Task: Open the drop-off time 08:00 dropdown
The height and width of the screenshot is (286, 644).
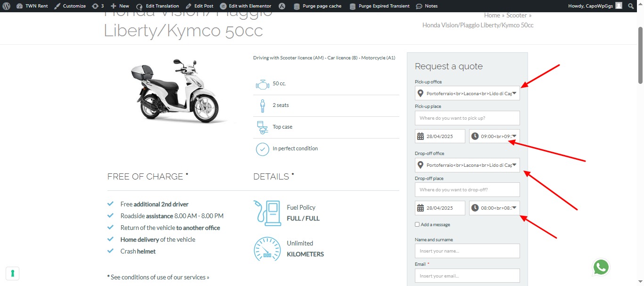Action: point(495,208)
